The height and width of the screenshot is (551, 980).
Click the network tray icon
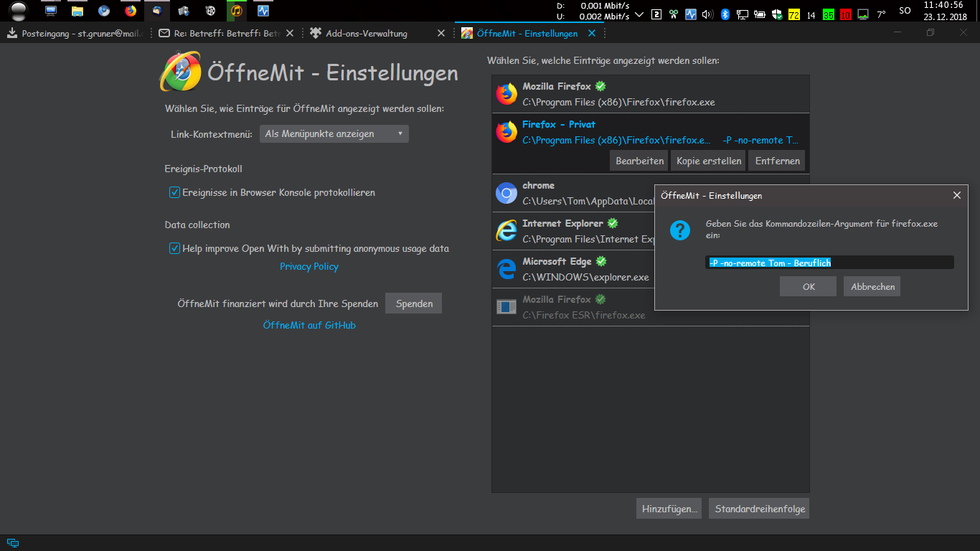pos(743,14)
